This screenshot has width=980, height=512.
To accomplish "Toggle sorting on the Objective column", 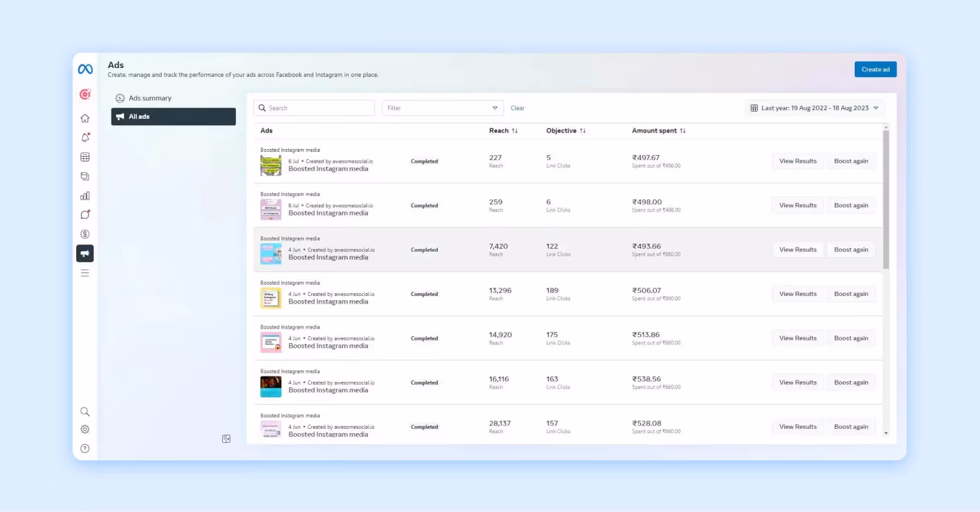I will click(583, 131).
